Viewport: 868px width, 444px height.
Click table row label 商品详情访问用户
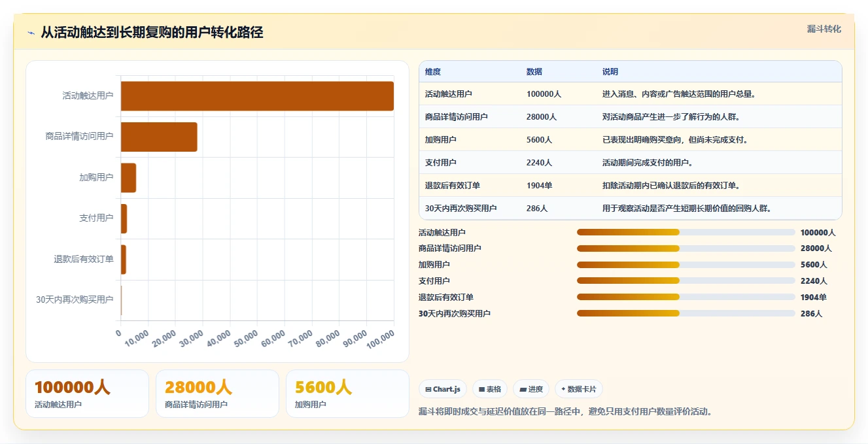point(457,117)
